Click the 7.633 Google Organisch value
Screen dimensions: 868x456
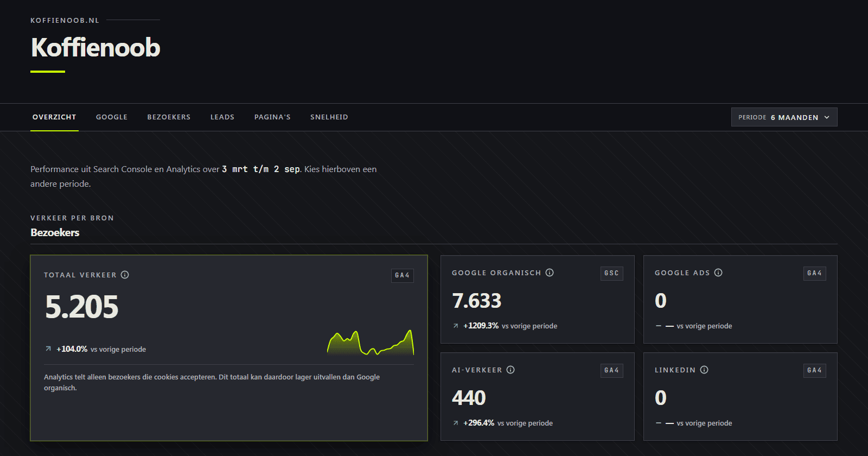click(477, 301)
